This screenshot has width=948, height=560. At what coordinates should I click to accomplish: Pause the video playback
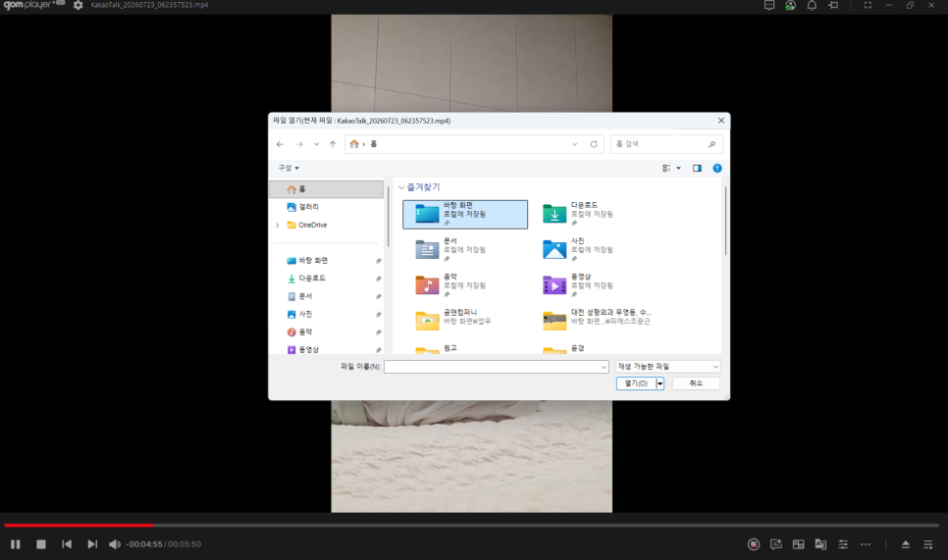(x=16, y=544)
